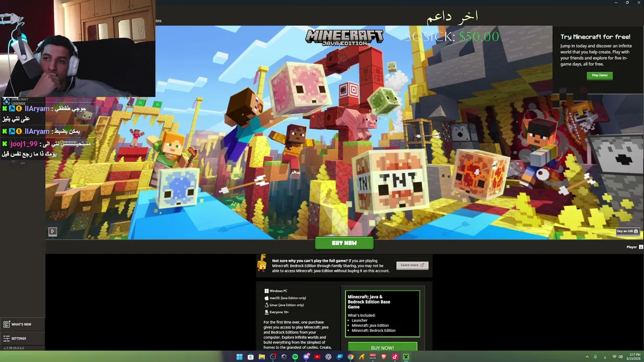Click the yellow key character icon
644x362 pixels.
(x=262, y=263)
